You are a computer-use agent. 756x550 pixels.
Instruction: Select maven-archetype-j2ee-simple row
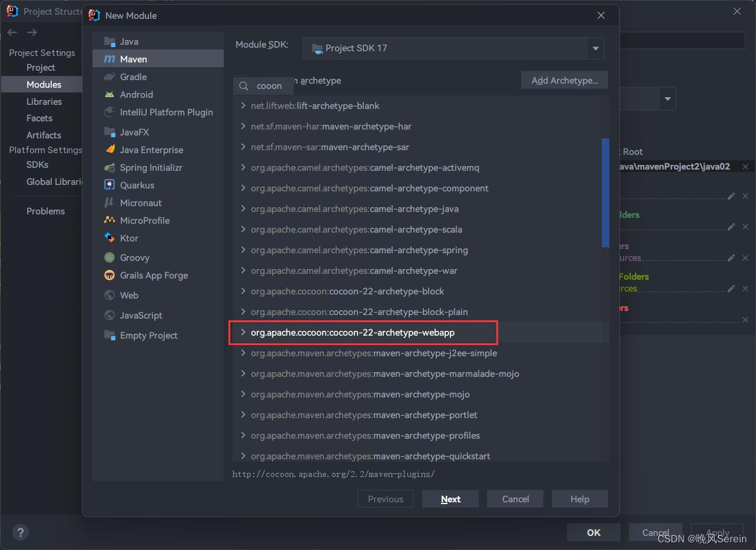coord(420,353)
